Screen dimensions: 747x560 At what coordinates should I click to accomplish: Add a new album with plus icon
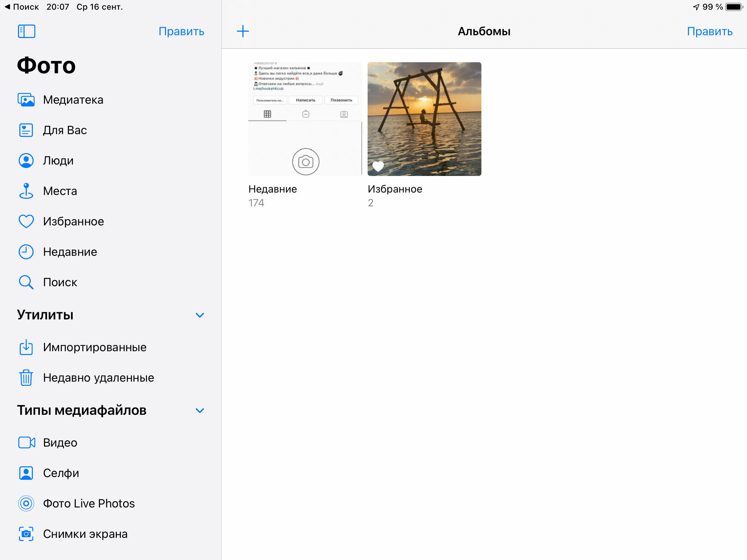[243, 31]
